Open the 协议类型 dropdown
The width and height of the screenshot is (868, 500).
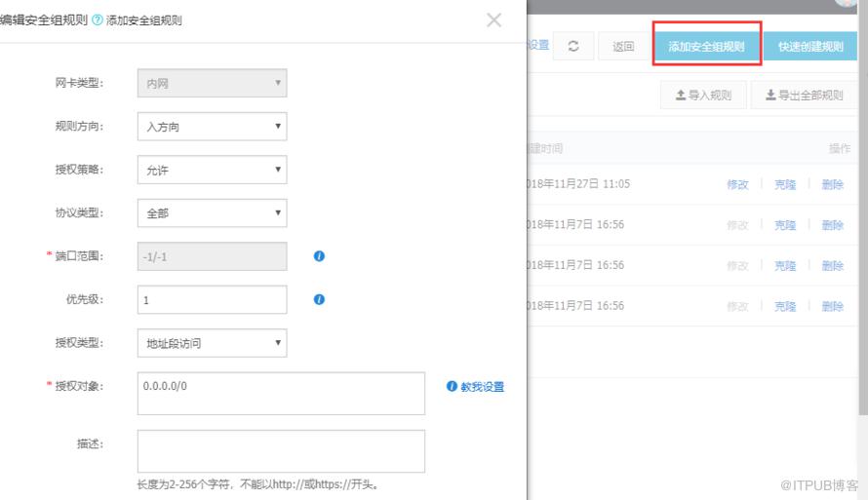click(x=212, y=212)
